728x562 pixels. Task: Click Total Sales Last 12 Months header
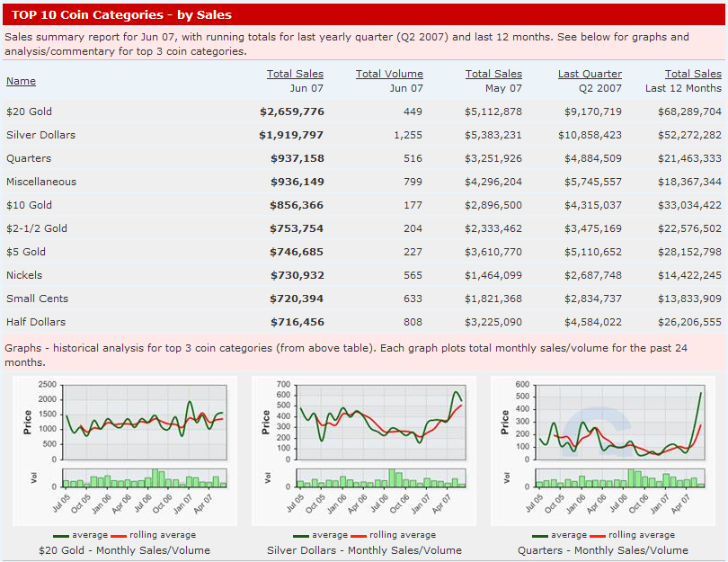click(x=693, y=74)
